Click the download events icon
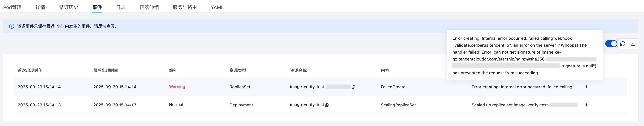Viewport: 644px width, 126px height. pos(633,44)
